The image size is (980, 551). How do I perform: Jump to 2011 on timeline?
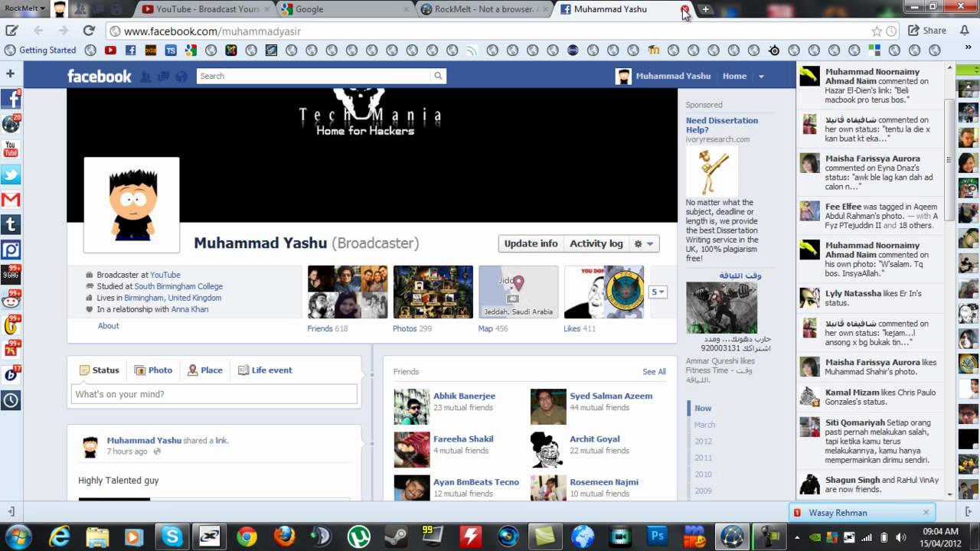703,458
